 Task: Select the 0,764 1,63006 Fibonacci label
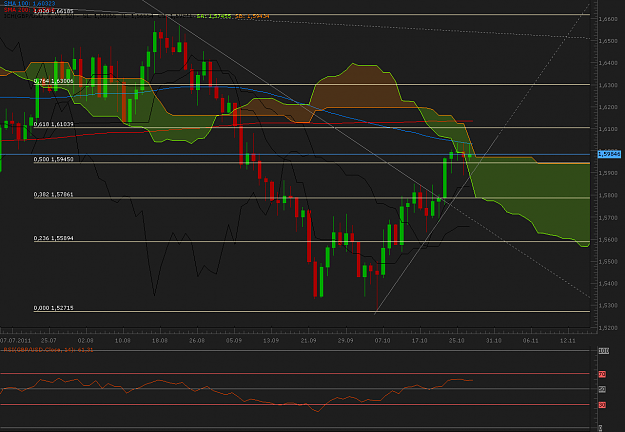pos(53,81)
